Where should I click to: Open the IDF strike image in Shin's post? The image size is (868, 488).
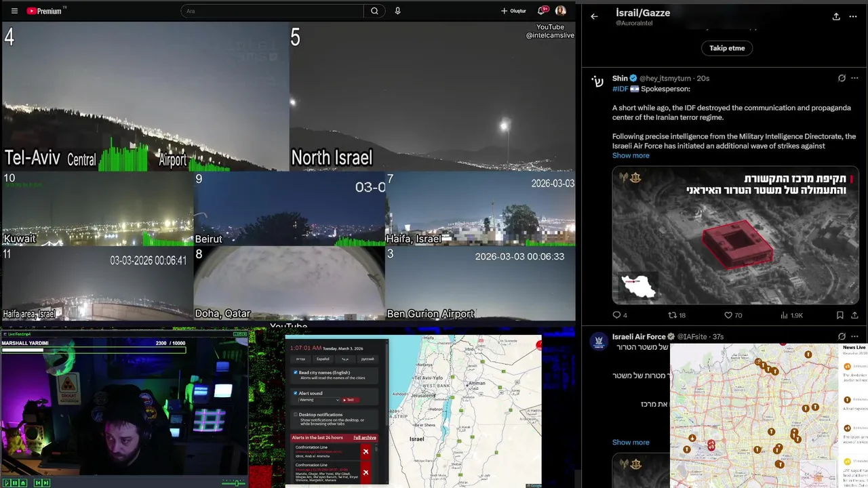pos(735,235)
